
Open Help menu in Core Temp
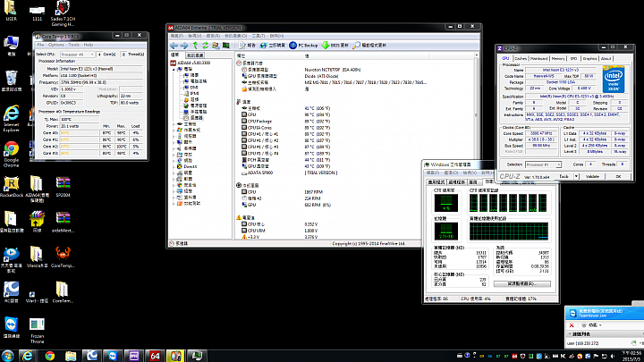click(x=89, y=45)
